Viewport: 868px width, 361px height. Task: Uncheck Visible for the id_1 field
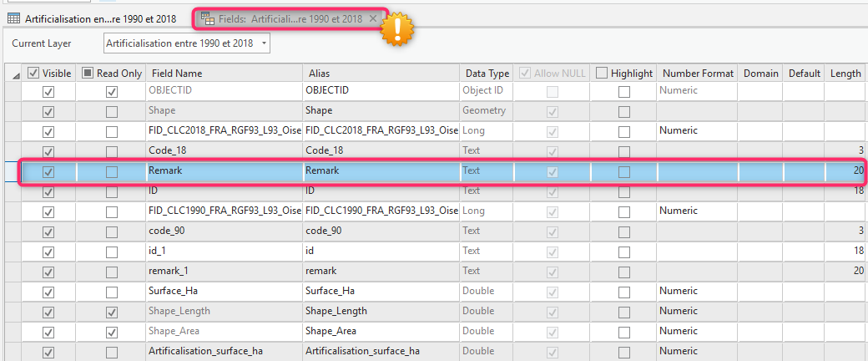click(48, 252)
